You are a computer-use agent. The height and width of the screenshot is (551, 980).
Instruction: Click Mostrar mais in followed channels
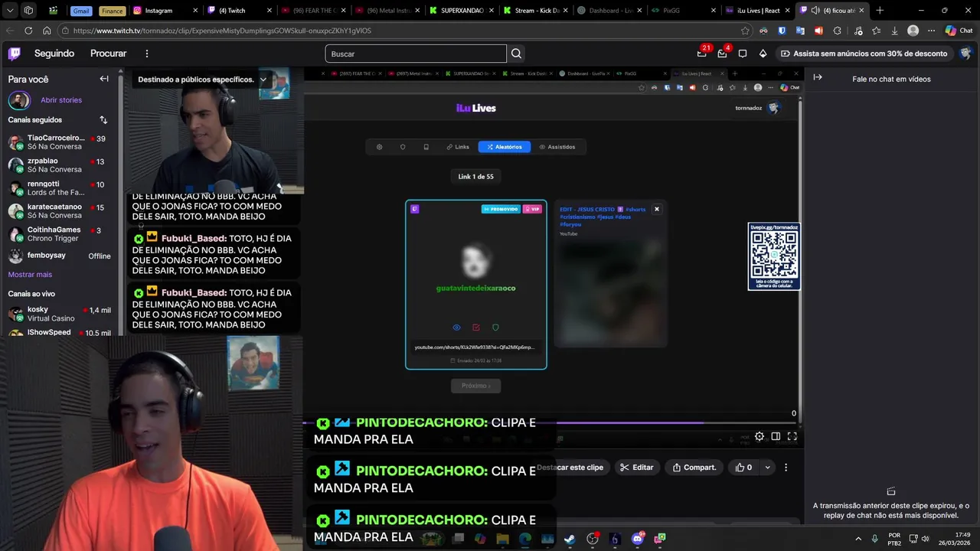click(x=30, y=275)
